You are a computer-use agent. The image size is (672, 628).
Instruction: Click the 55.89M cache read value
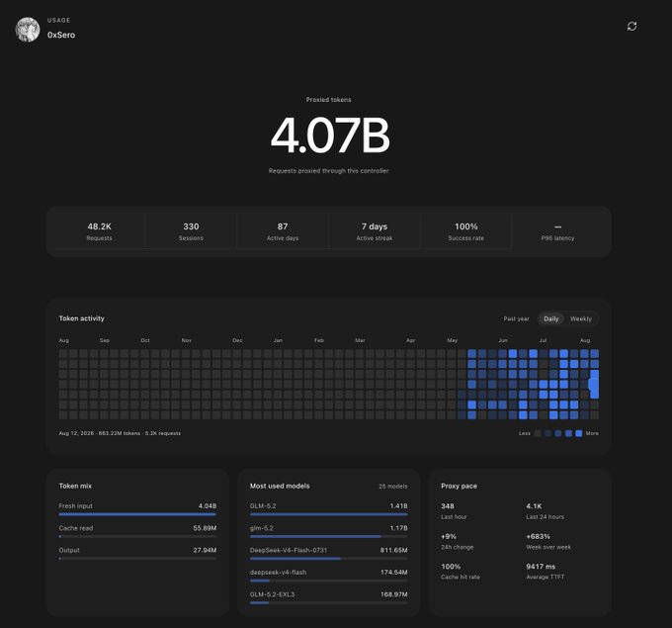tap(205, 528)
